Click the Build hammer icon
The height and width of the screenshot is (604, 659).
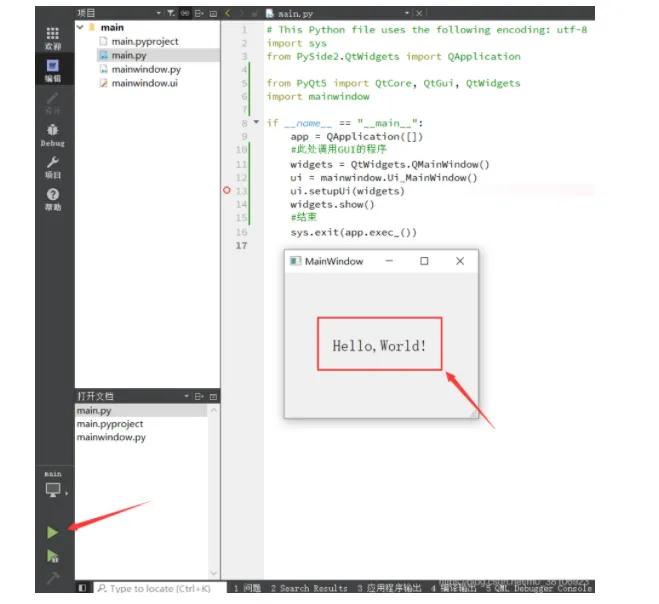53,578
